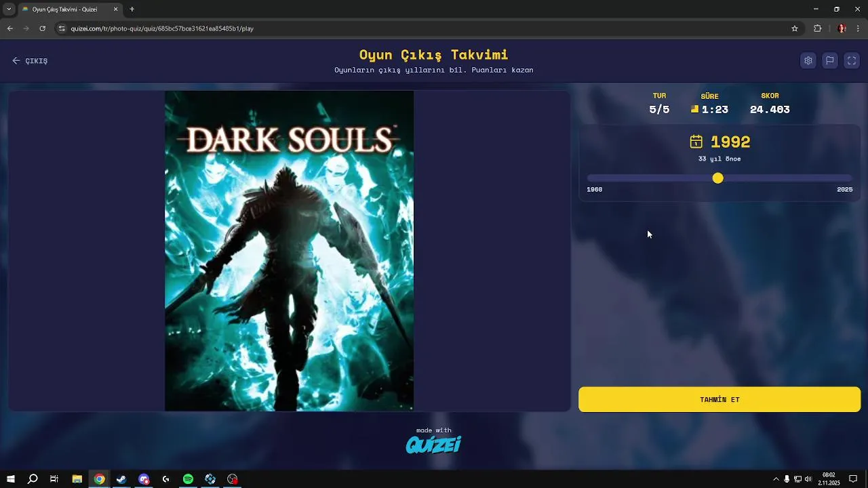Click the TUR value 5/5
The width and height of the screenshot is (868, 488).
click(659, 109)
